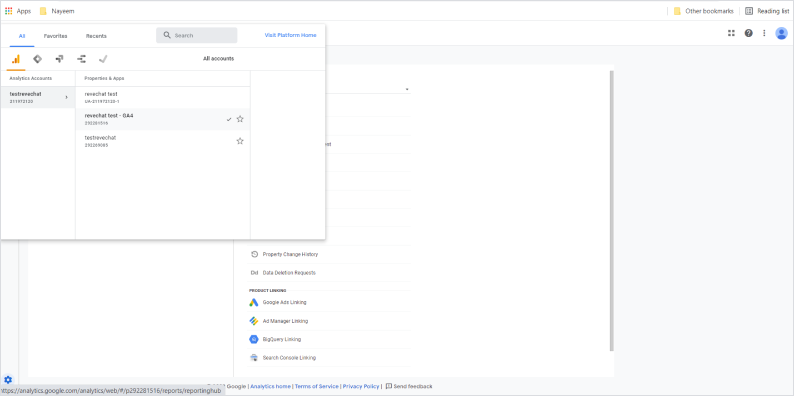Switch to the Favorites tab
Screen dimensions: 794x396
55,36
